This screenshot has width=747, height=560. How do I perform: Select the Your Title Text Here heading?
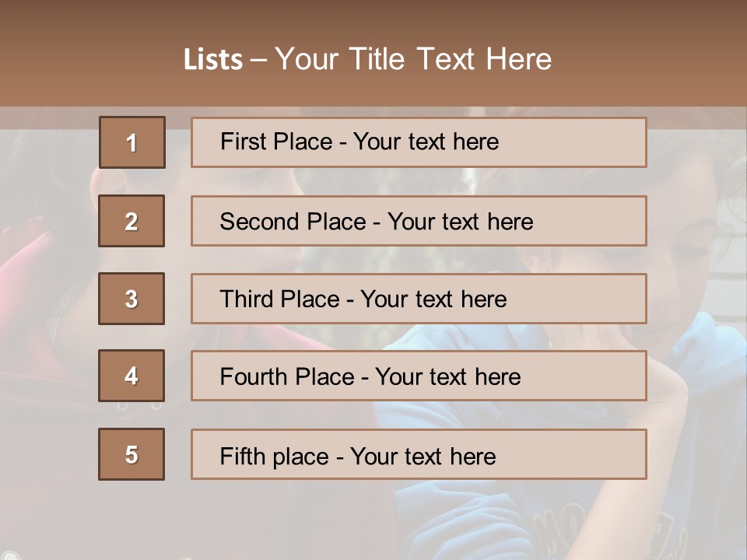[413, 59]
